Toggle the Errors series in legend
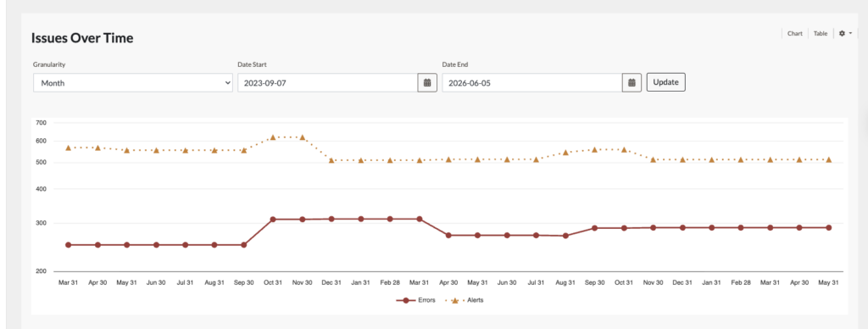 pos(415,300)
